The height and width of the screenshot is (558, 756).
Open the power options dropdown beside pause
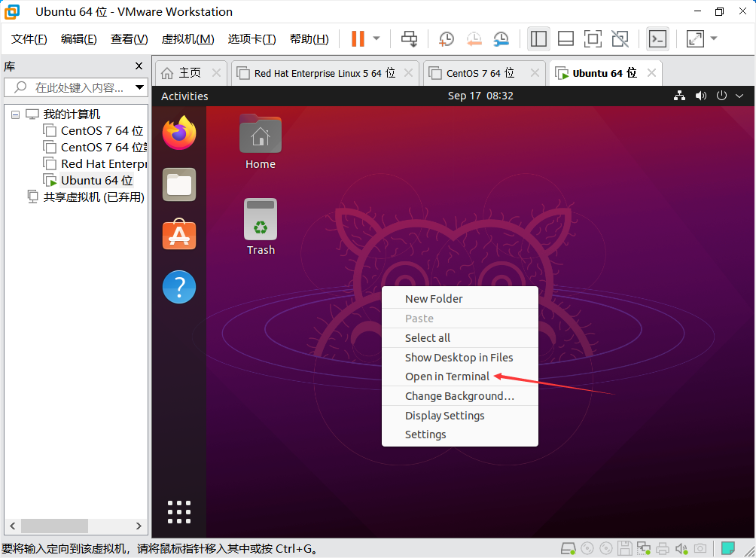pos(377,38)
